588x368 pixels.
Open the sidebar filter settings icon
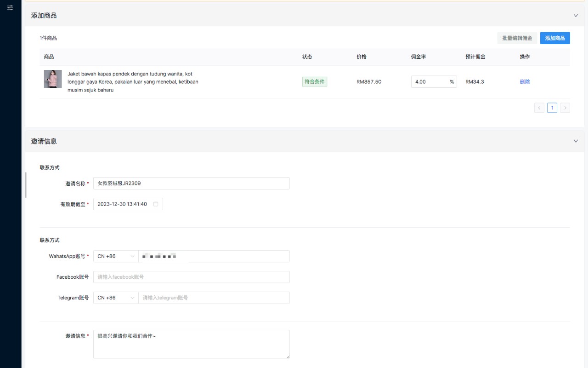point(10,8)
